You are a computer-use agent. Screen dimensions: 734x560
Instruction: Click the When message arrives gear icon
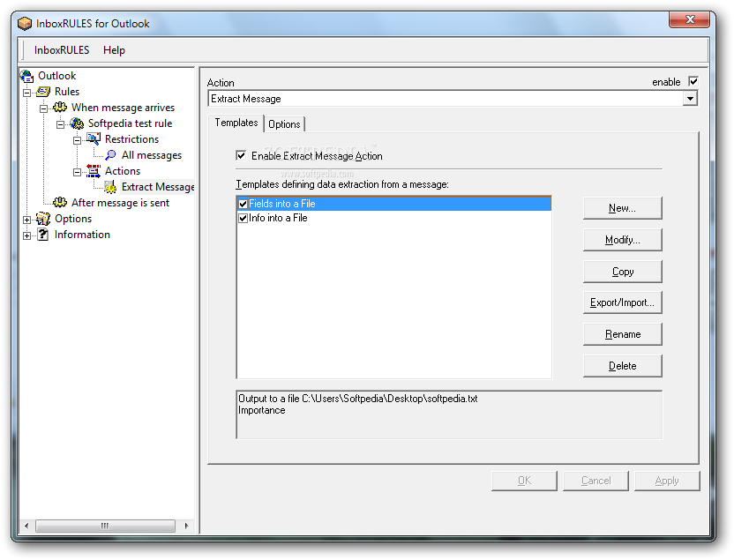(x=60, y=108)
